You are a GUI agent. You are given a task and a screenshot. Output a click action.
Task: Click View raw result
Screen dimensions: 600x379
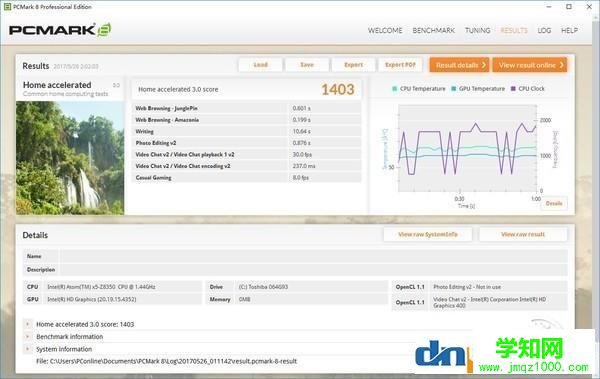point(523,234)
